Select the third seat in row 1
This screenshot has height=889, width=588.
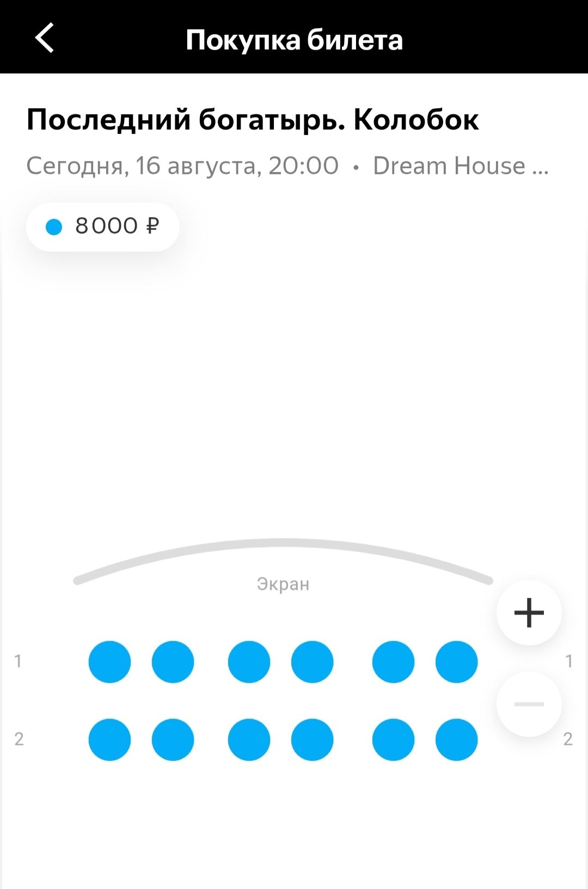tap(249, 662)
